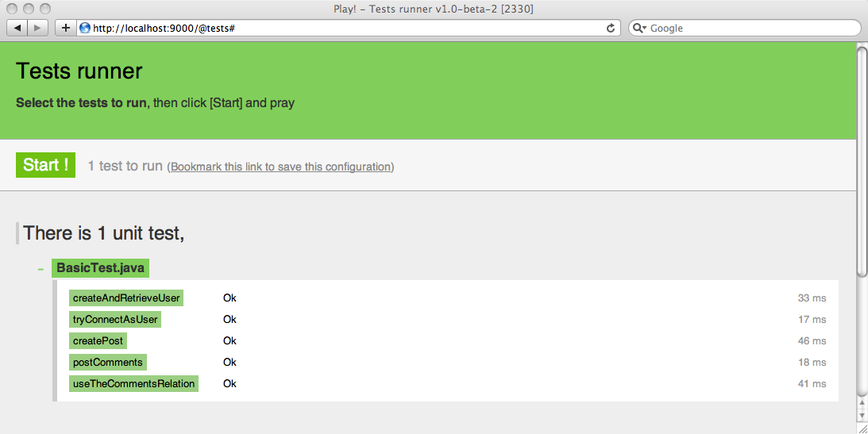Reload the page with the refresh icon
Image resolution: width=868 pixels, height=434 pixels.
tap(611, 29)
